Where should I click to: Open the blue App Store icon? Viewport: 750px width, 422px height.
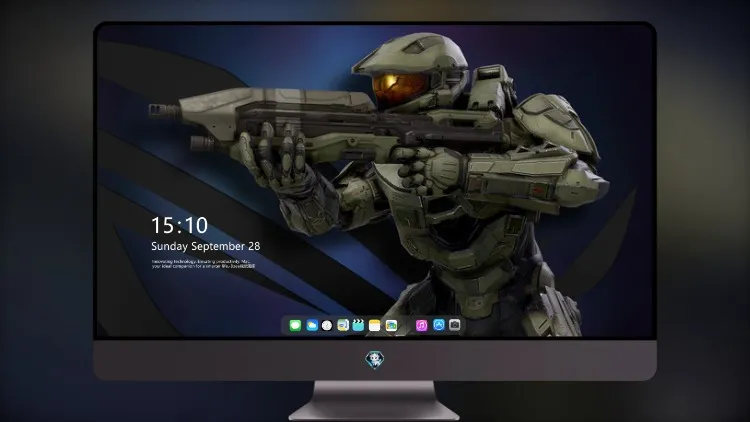439,325
